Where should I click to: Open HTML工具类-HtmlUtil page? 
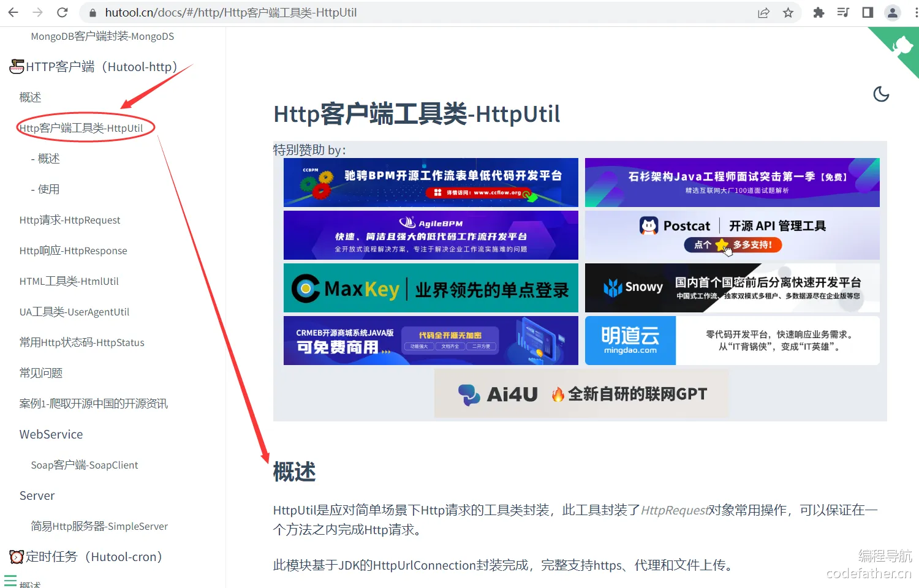pyautogui.click(x=69, y=281)
